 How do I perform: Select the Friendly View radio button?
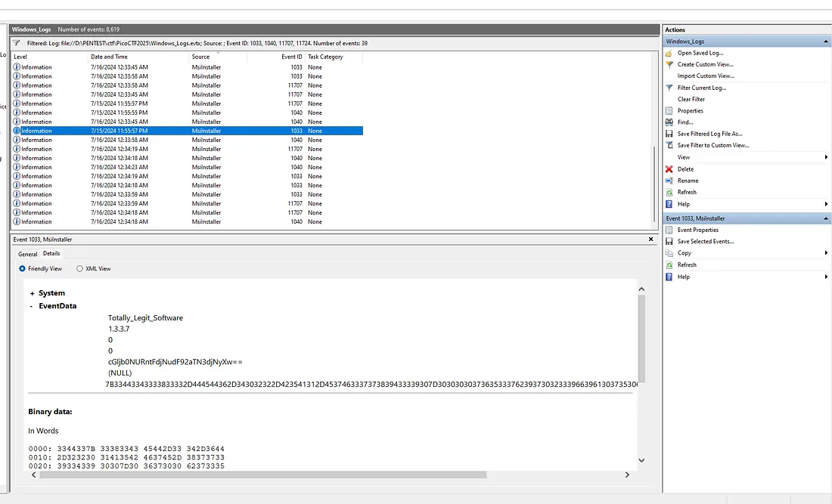(x=22, y=269)
